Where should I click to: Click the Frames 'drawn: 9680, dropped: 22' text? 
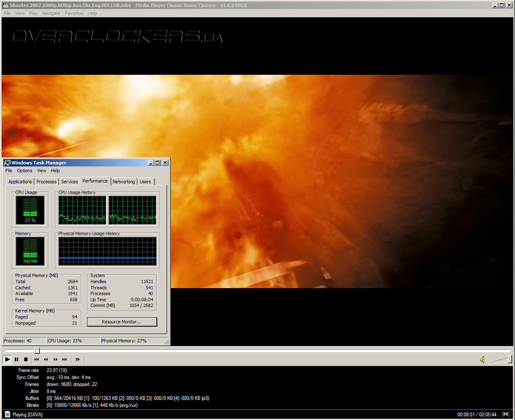72,384
